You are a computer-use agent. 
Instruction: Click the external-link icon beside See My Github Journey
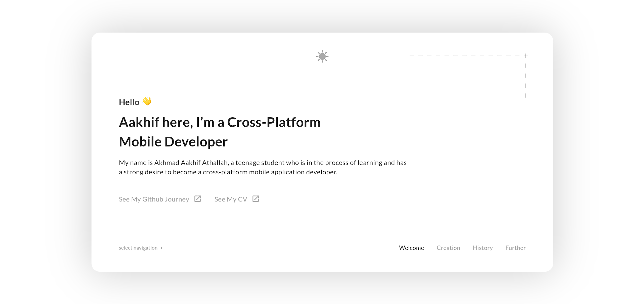click(198, 199)
